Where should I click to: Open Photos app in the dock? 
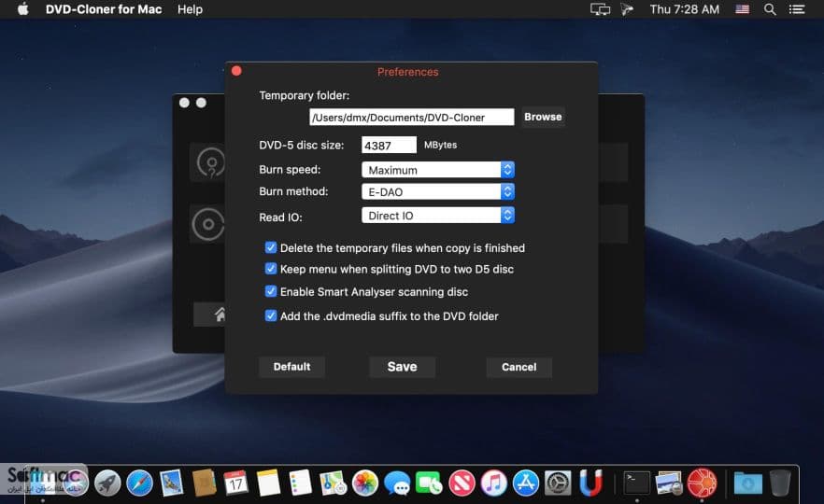tap(365, 483)
